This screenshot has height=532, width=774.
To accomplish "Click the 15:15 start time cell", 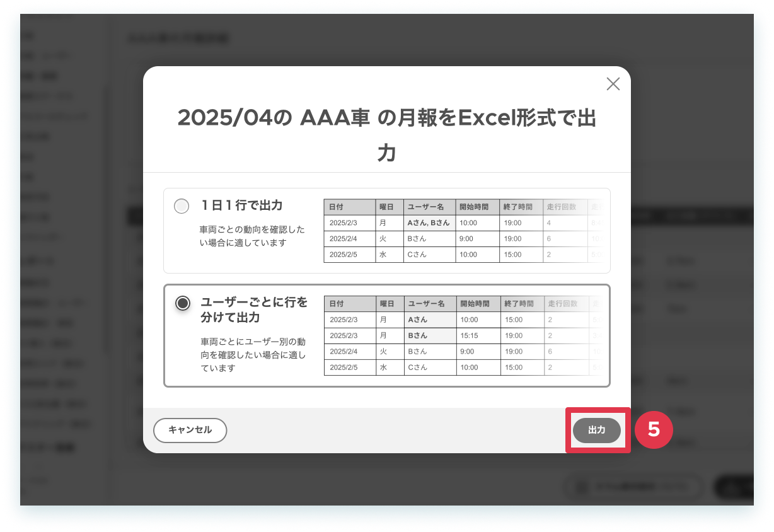I will pyautogui.click(x=478, y=335).
